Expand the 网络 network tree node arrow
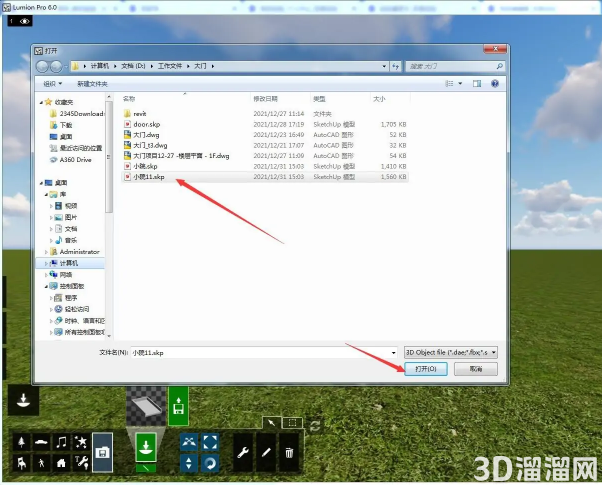Screen dimensions: 602x485 pos(46,275)
